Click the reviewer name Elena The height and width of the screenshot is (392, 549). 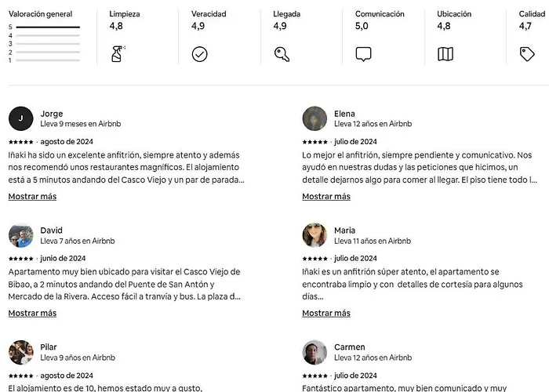344,114
